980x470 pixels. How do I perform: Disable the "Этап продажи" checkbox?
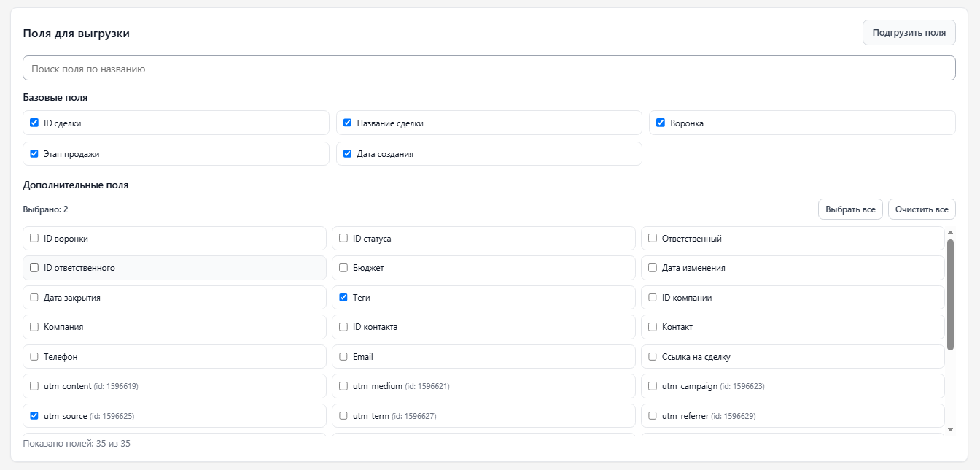click(34, 153)
